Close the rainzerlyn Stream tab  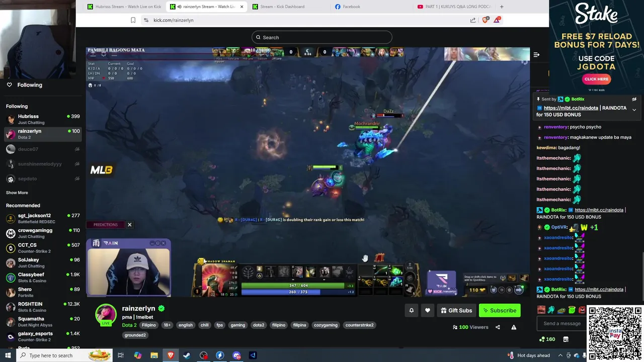click(242, 7)
